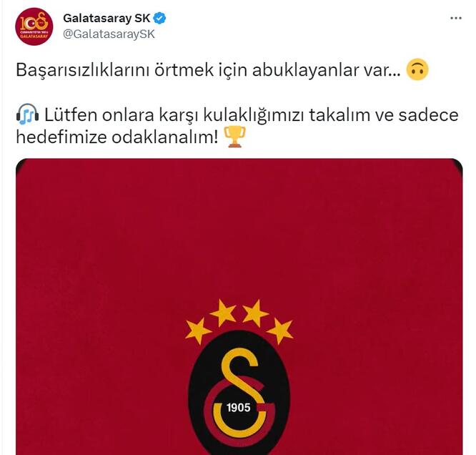Image resolution: width=476 pixels, height=455 pixels.
Task: Click the blue verified badge
Action: (x=159, y=19)
